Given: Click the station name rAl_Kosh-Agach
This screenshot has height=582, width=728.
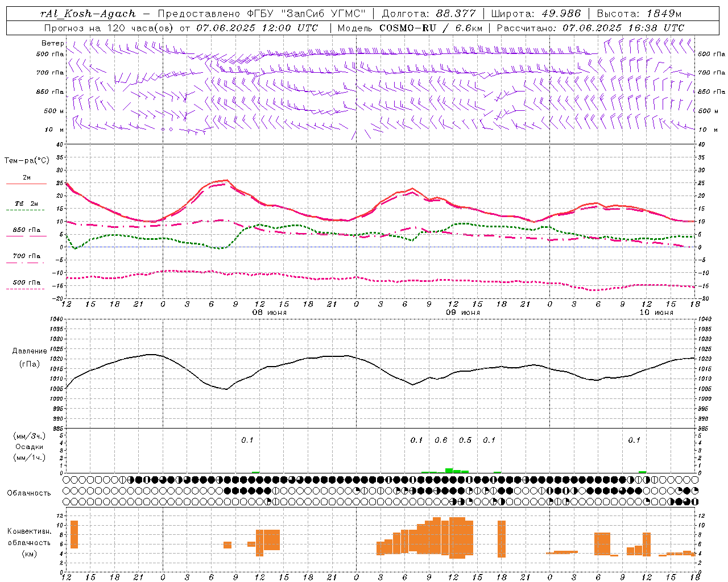Looking at the screenshot, I should point(88,14).
